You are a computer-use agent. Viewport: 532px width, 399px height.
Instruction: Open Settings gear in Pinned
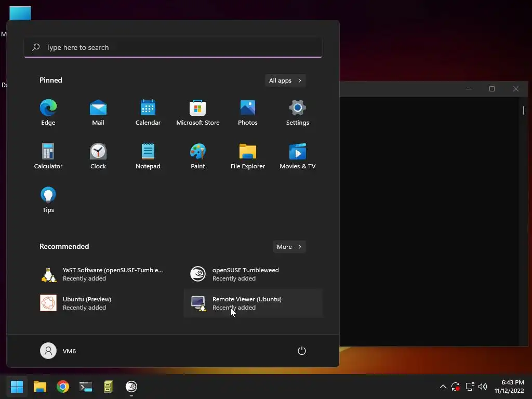point(298,113)
